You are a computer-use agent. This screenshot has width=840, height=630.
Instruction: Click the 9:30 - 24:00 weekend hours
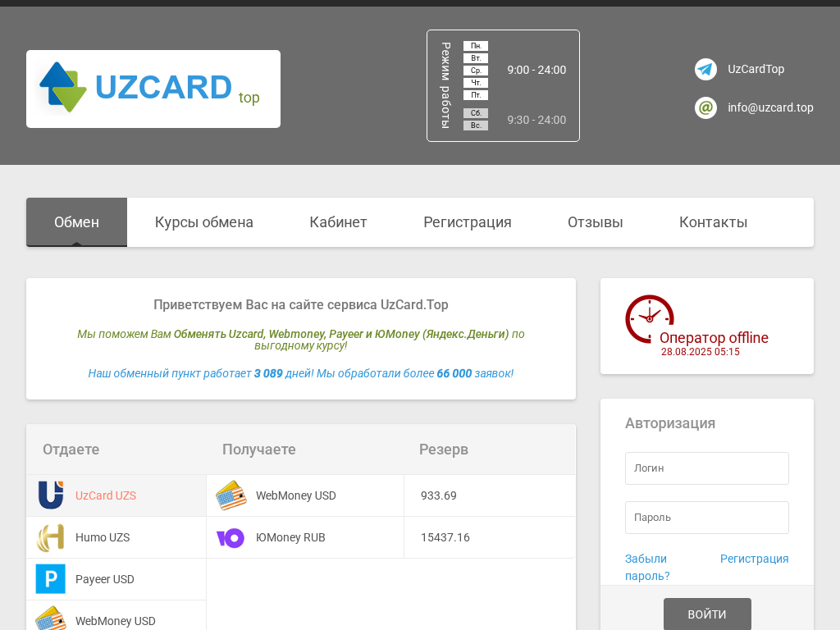coord(536,120)
